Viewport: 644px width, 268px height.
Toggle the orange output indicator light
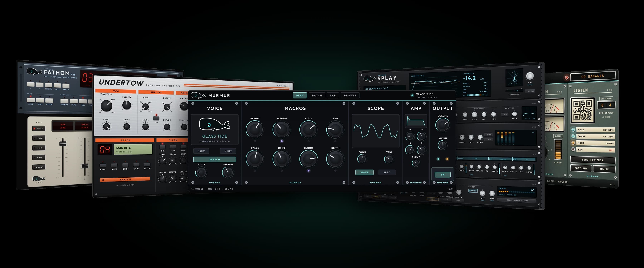click(447, 159)
